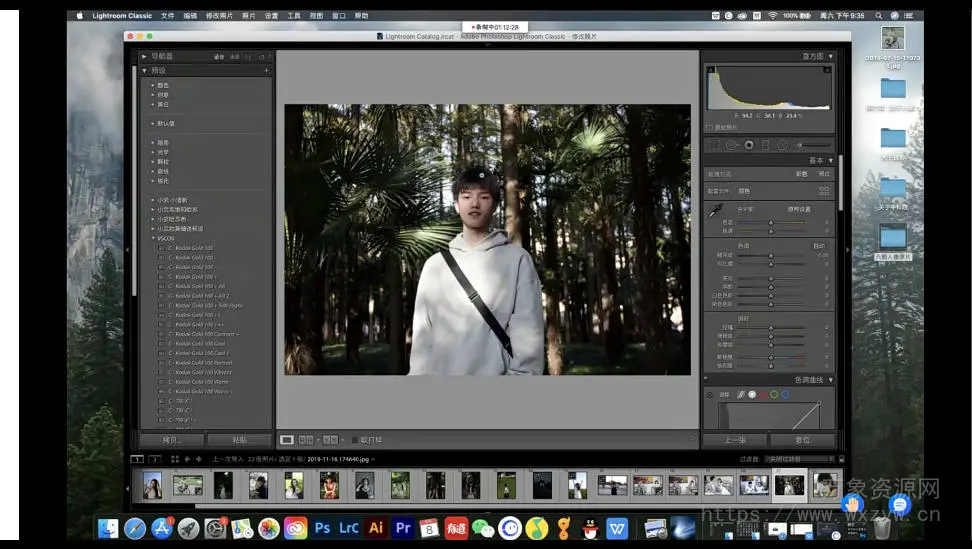Click the filmstrip grid view icon
The image size is (972, 549).
coord(174,459)
